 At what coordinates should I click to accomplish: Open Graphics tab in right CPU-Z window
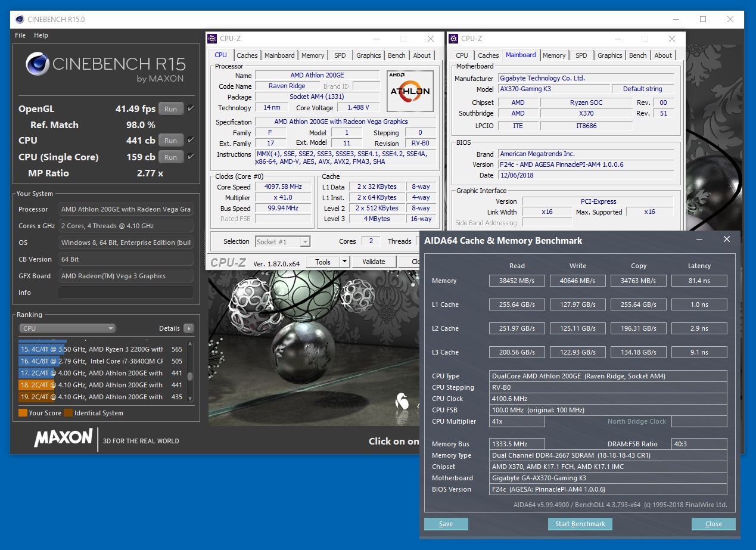pyautogui.click(x=610, y=55)
